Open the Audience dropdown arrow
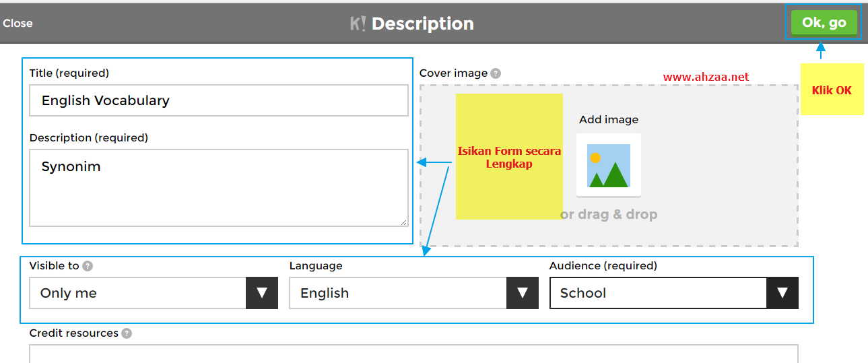Viewport: 868px width, 363px height. [782, 293]
